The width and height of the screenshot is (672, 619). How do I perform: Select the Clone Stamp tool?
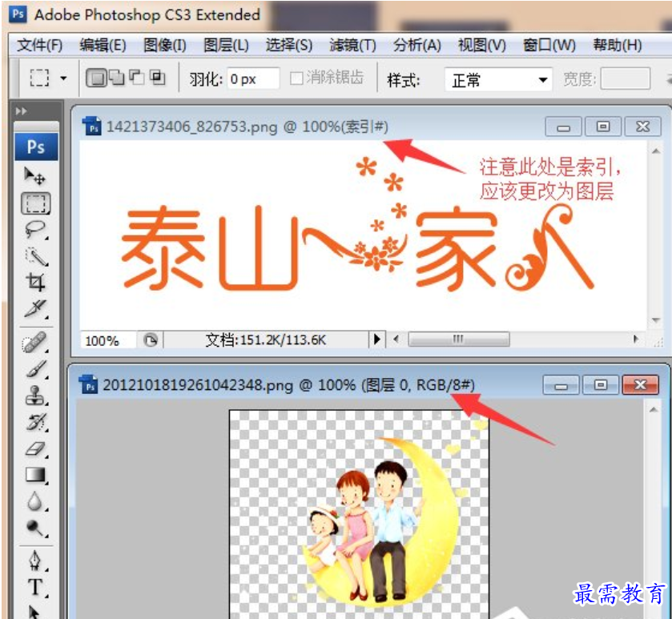(35, 396)
